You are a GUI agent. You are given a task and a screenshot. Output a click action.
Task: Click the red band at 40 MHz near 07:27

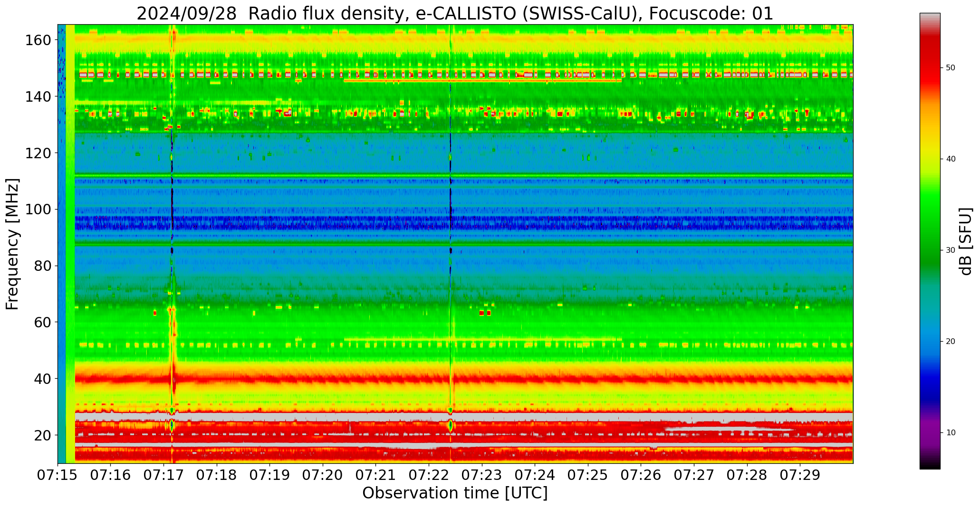click(694, 379)
